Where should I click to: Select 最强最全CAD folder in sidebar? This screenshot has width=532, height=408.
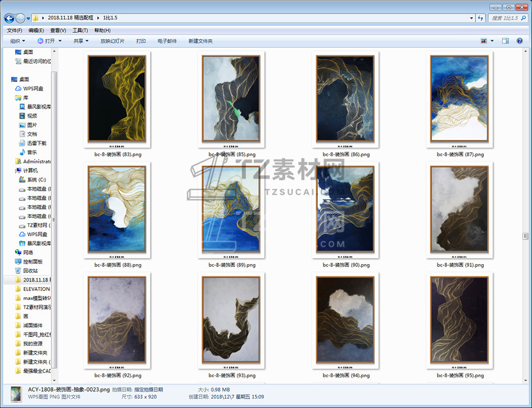[33, 371]
